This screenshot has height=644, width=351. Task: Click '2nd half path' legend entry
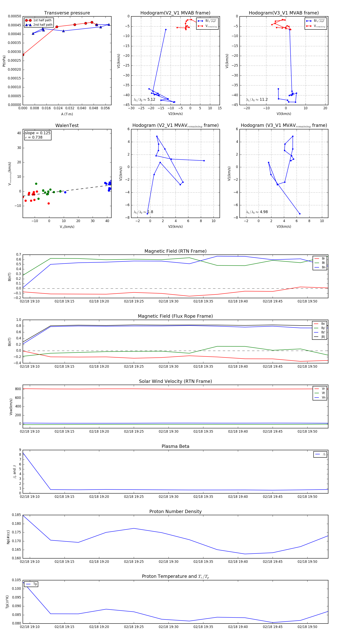(39, 25)
